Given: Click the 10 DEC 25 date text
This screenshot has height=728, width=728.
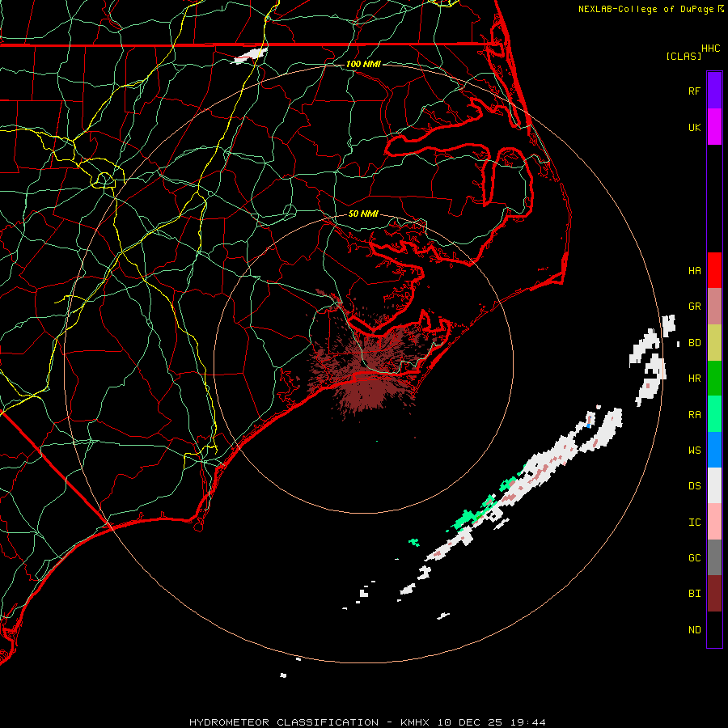Looking at the screenshot, I should 470,722.
